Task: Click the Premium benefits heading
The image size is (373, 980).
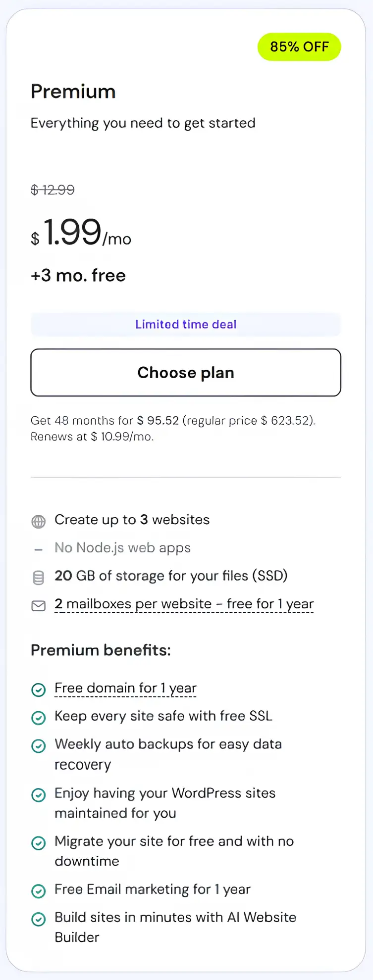Action: [101, 650]
